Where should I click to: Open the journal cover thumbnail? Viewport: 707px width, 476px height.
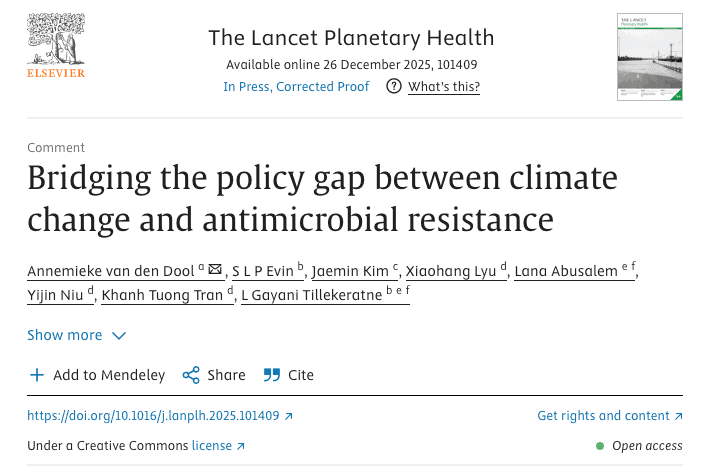tap(649, 57)
